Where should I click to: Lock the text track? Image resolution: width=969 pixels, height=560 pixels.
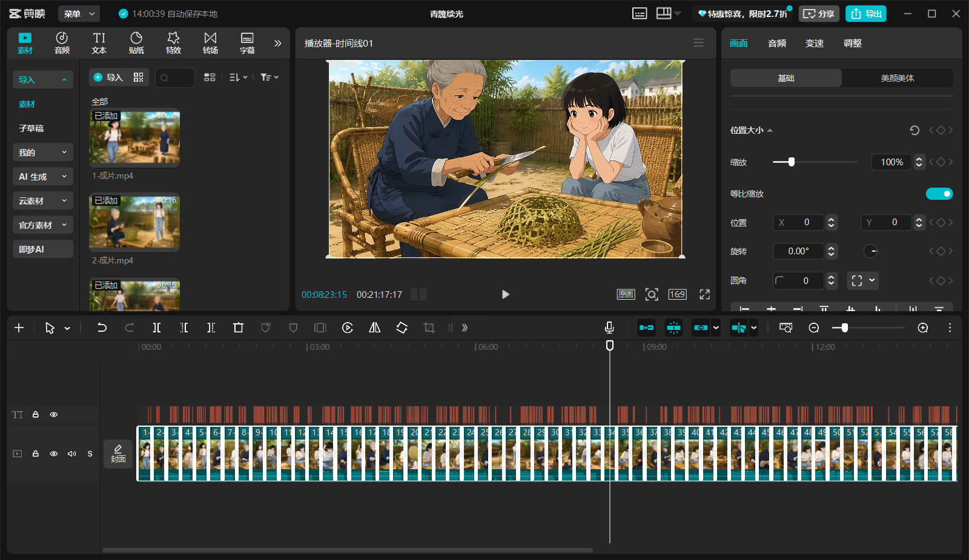coord(36,415)
